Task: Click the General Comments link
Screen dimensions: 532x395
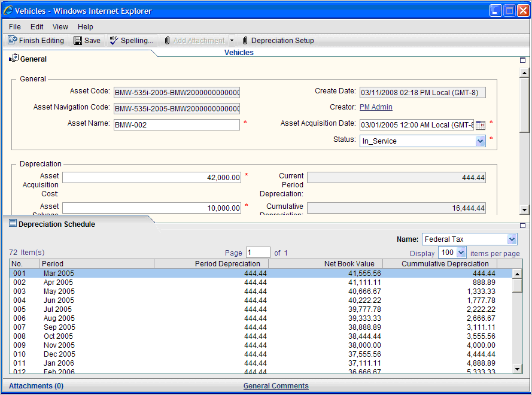Action: pyautogui.click(x=276, y=386)
